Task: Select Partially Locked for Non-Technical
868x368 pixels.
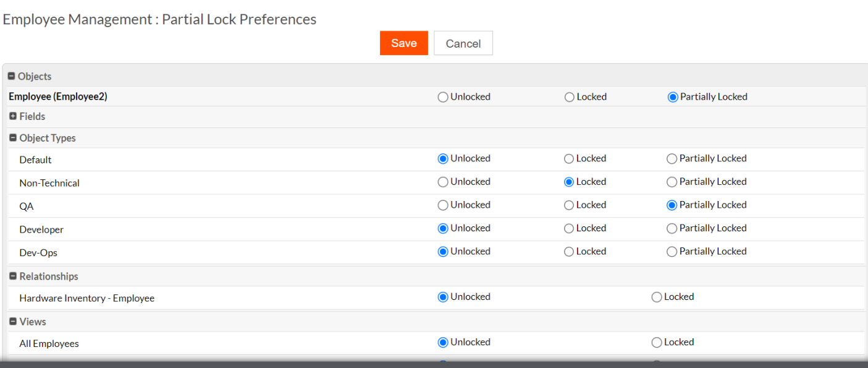Action: pyautogui.click(x=672, y=182)
